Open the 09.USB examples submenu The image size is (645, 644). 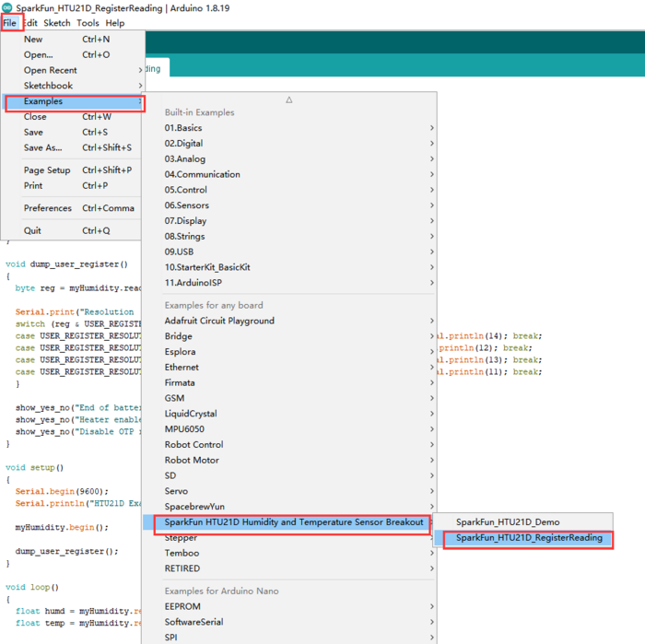point(289,252)
